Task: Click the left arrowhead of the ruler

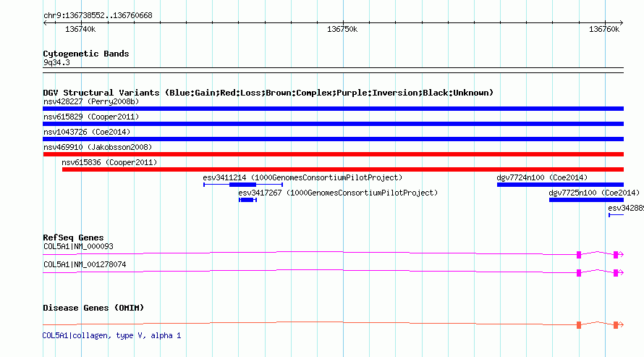Action: (45, 22)
